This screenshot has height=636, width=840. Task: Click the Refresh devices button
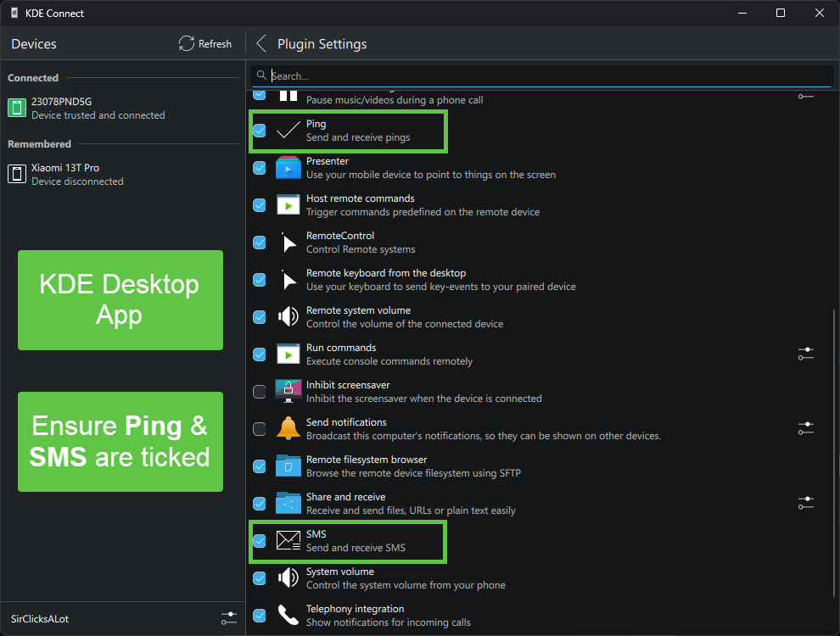tap(204, 43)
